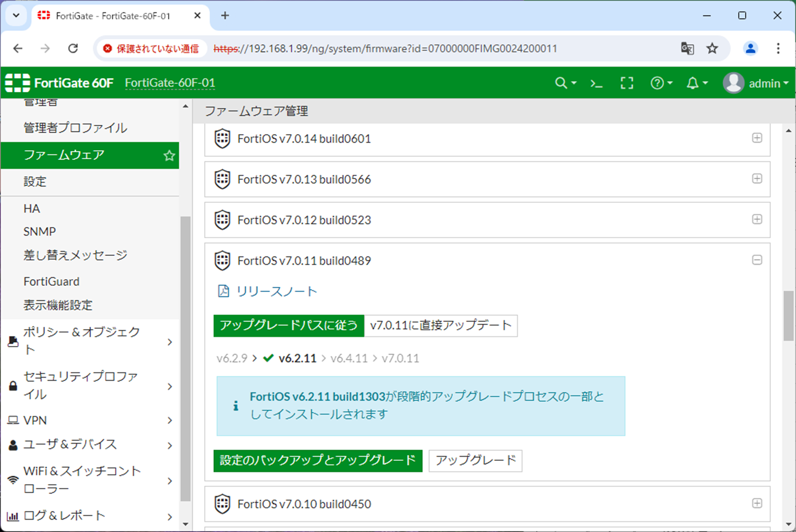Screen dimensions: 796x532
Task: Expand セキュリティプロファイル menu
Action: pos(90,386)
